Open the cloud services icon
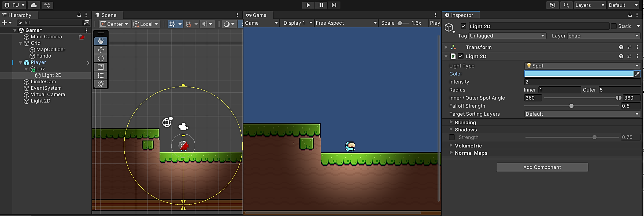Screen dimensions: 644x216 tap(34, 5)
